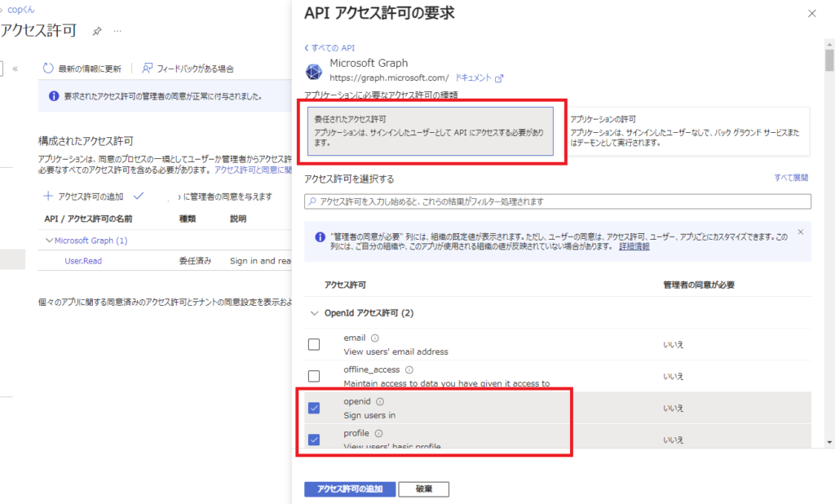The height and width of the screenshot is (504, 835).
Task: Uncheck the profile permission checkbox
Action: tap(314, 440)
